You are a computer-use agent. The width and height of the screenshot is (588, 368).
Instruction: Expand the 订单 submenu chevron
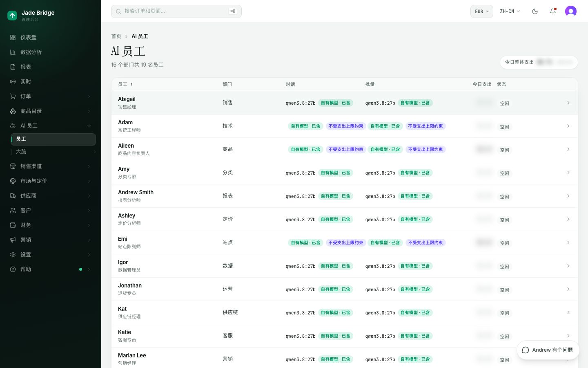(89, 96)
